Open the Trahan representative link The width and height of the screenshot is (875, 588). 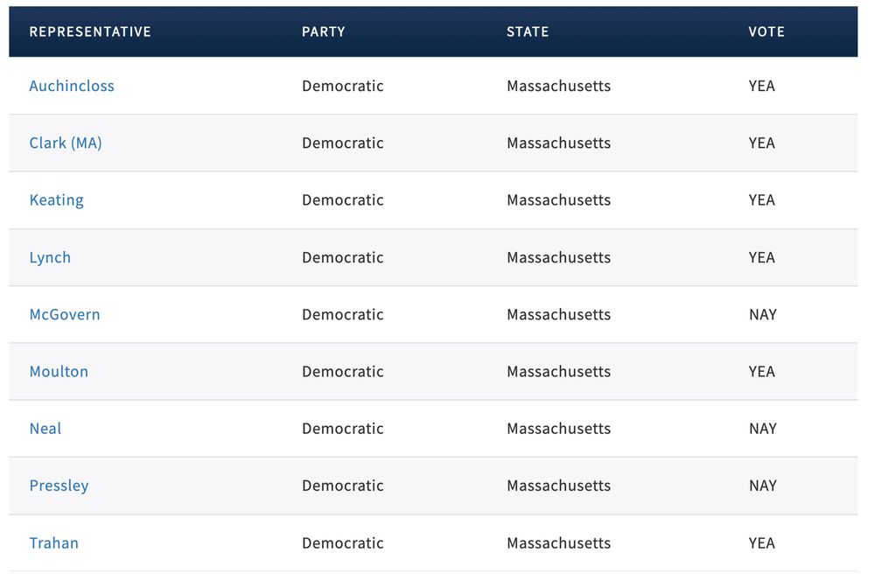pos(54,543)
